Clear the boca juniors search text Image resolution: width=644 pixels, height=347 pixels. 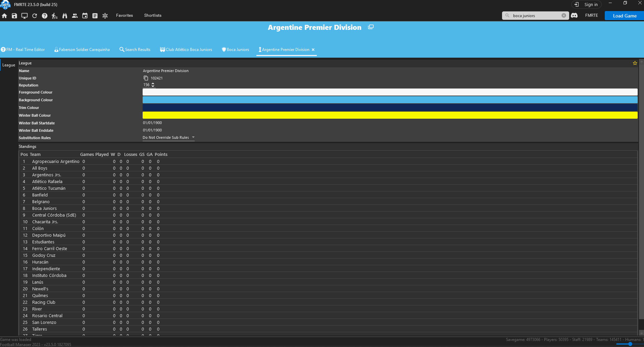[564, 15]
